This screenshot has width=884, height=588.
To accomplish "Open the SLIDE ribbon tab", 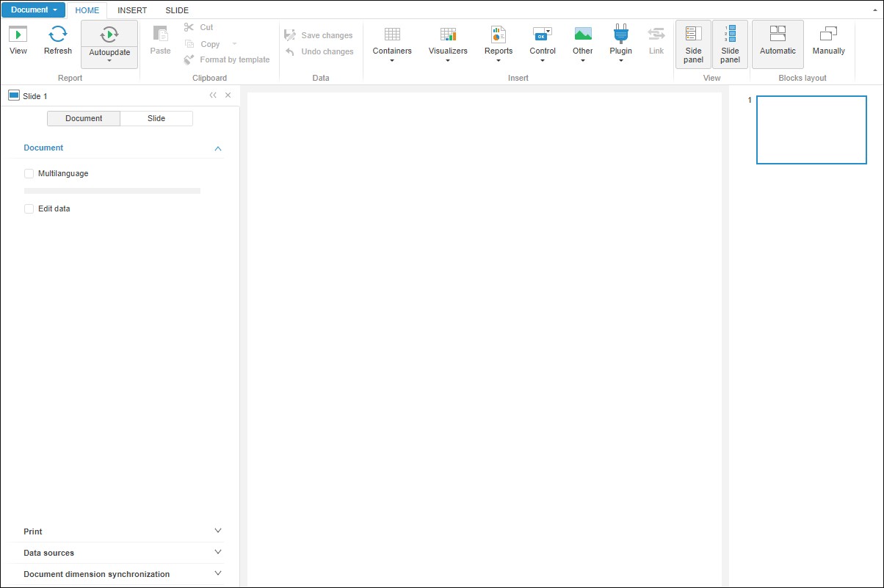I will click(177, 10).
